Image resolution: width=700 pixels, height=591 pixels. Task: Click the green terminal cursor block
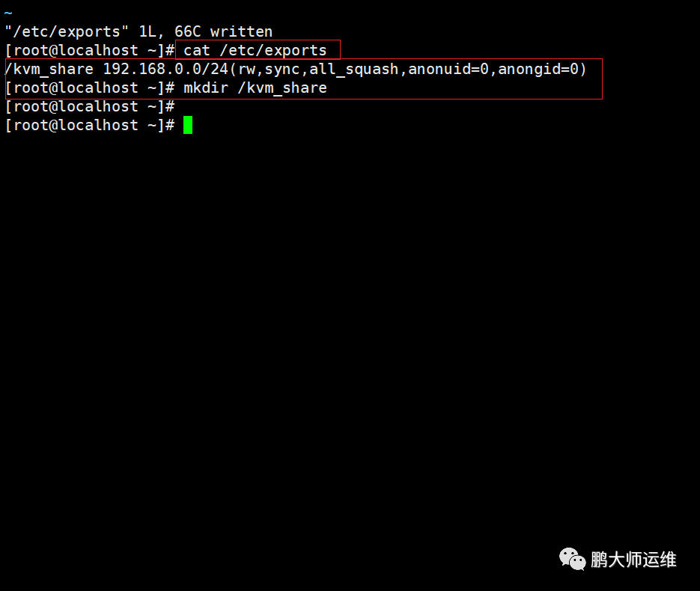188,125
